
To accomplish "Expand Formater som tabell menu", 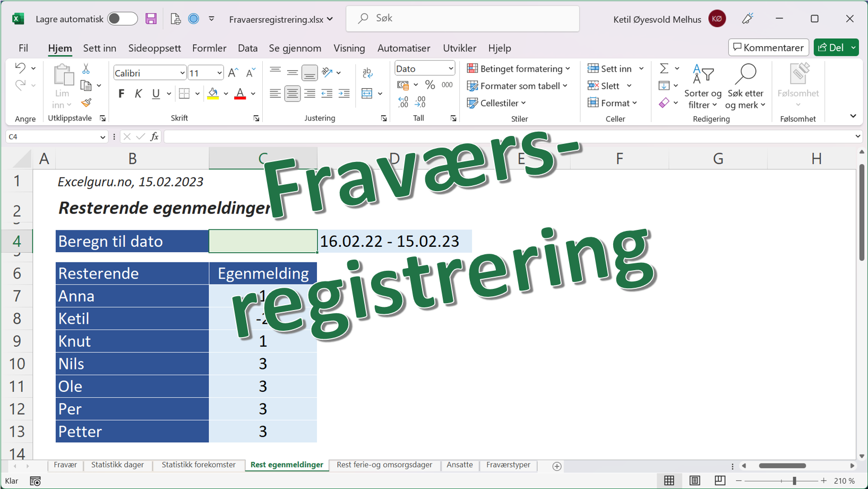I will [x=518, y=85].
